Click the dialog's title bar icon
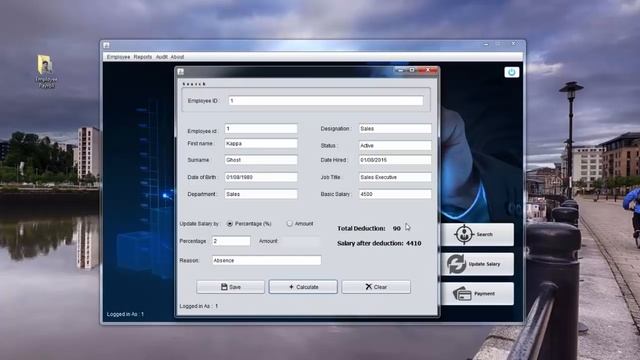The image size is (640, 360). point(181,72)
